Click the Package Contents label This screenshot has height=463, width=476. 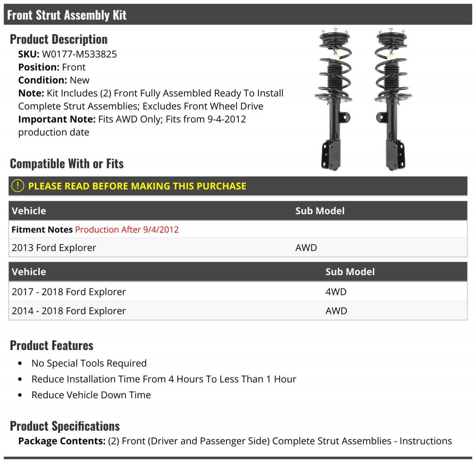coord(62,441)
